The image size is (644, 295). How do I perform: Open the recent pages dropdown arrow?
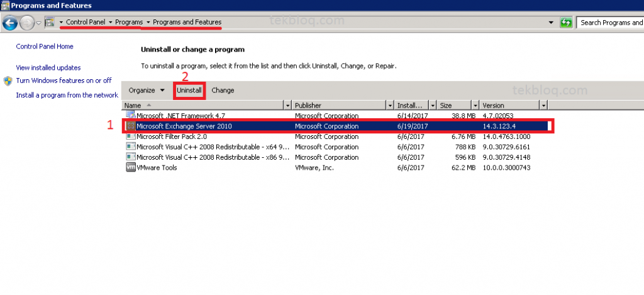click(x=38, y=23)
